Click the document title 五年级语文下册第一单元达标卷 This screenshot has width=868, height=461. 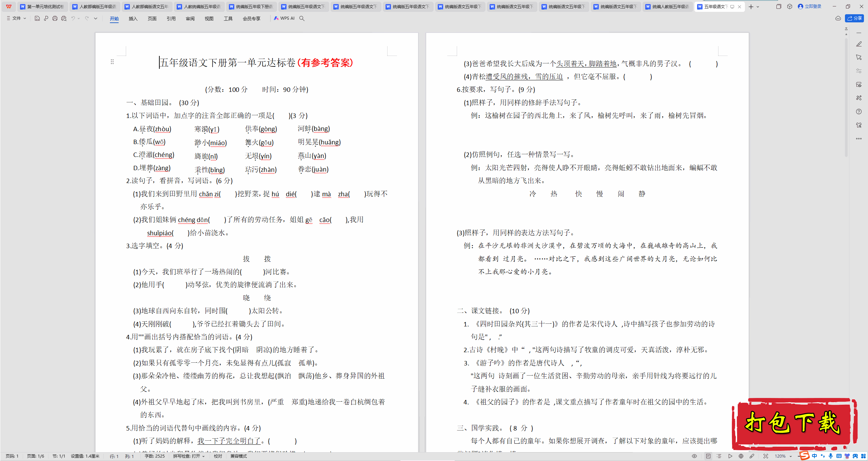click(x=228, y=62)
